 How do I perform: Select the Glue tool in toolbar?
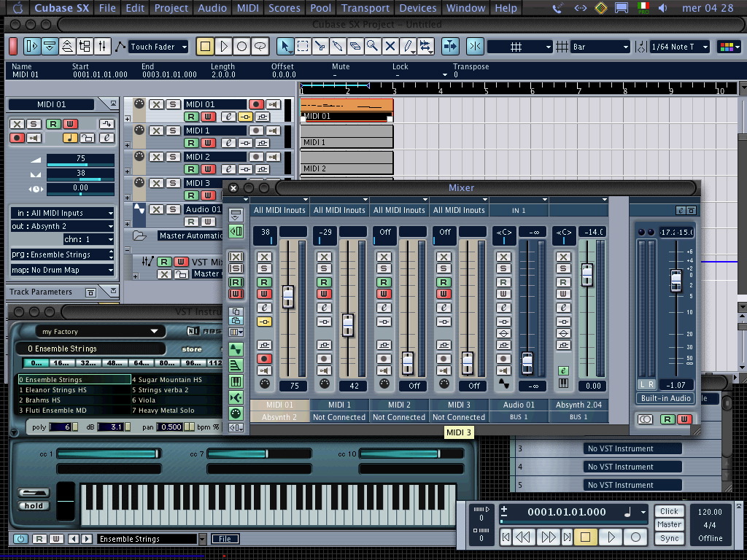click(338, 47)
